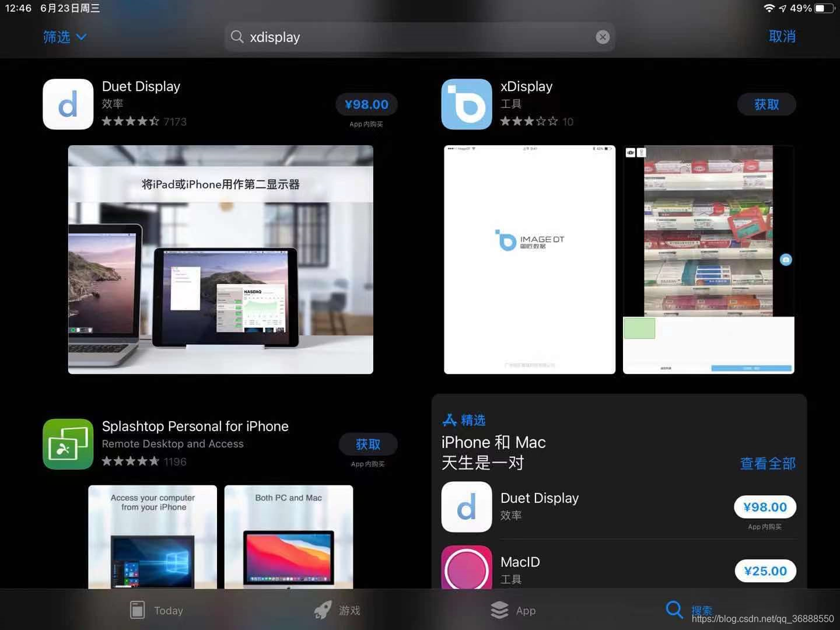Viewport: 840px width, 630px height.
Task: Open the MacID app icon
Action: [467, 568]
